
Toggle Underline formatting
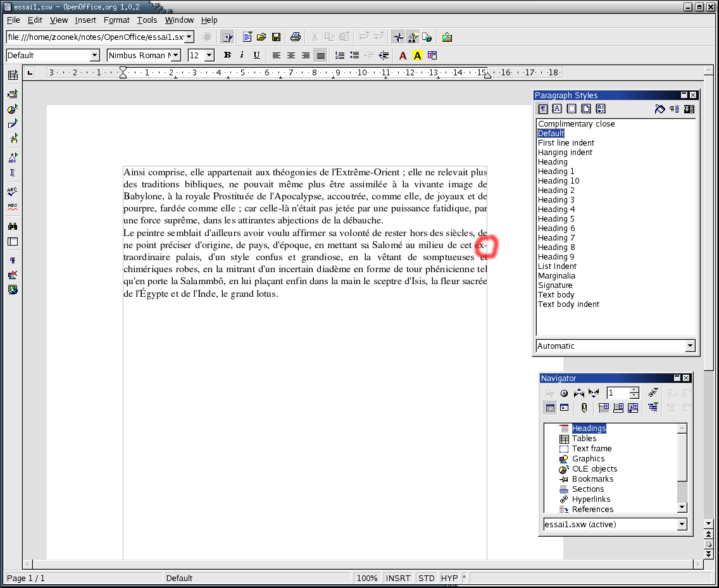click(x=256, y=56)
